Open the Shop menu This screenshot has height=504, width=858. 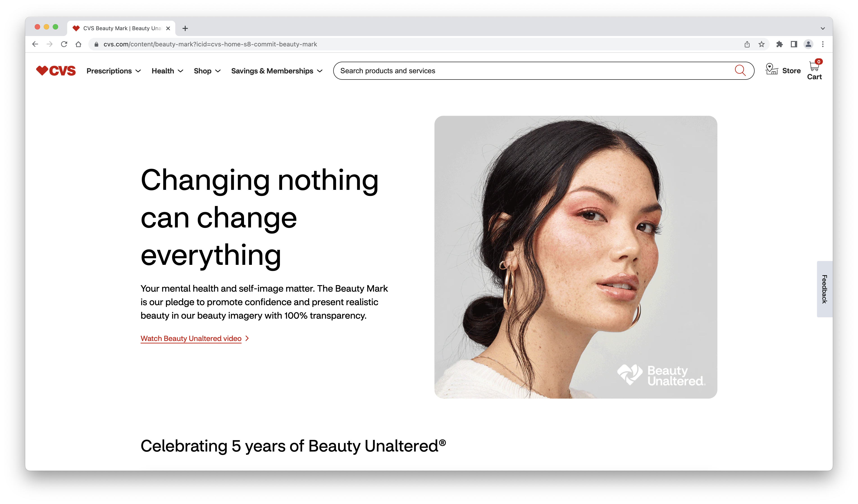tap(207, 71)
